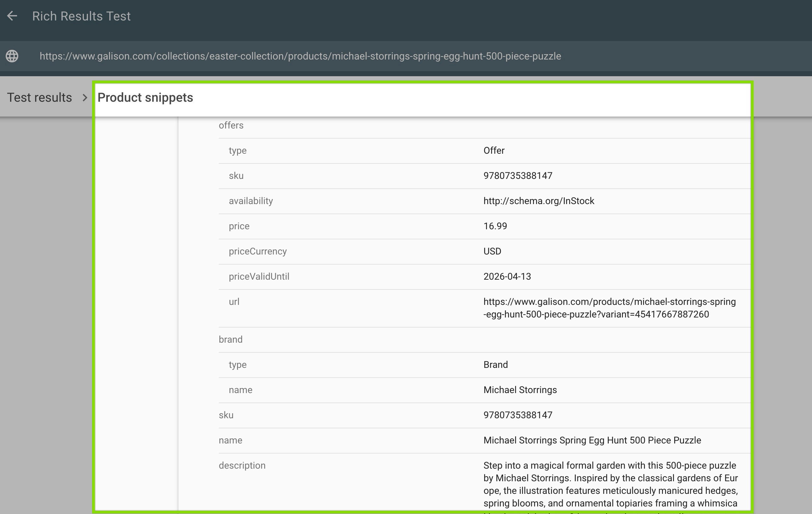This screenshot has width=812, height=514.
Task: Click the back arrow icon
Action: [x=12, y=16]
